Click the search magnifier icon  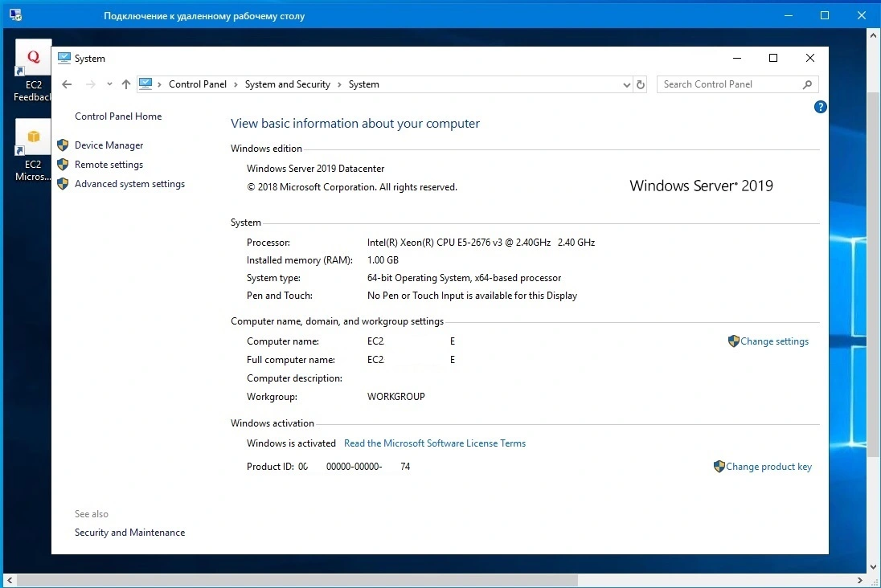(x=807, y=84)
